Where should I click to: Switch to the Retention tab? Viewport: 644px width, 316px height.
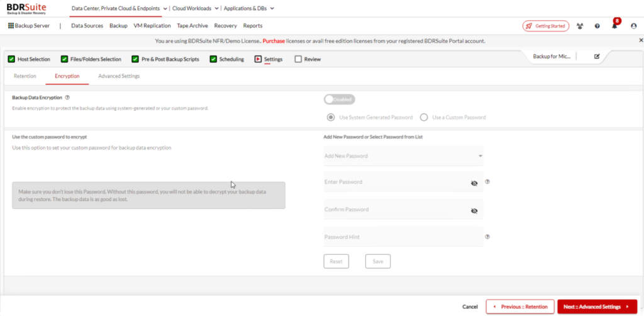[25, 76]
